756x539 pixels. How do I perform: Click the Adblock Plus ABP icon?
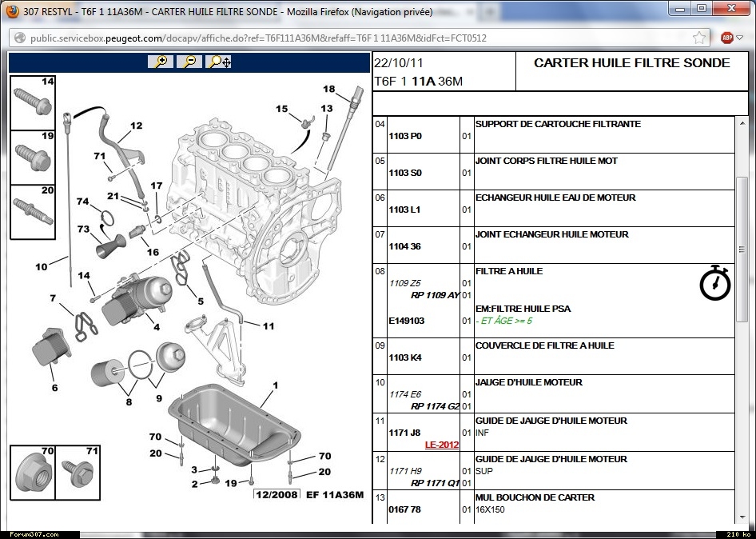point(727,38)
